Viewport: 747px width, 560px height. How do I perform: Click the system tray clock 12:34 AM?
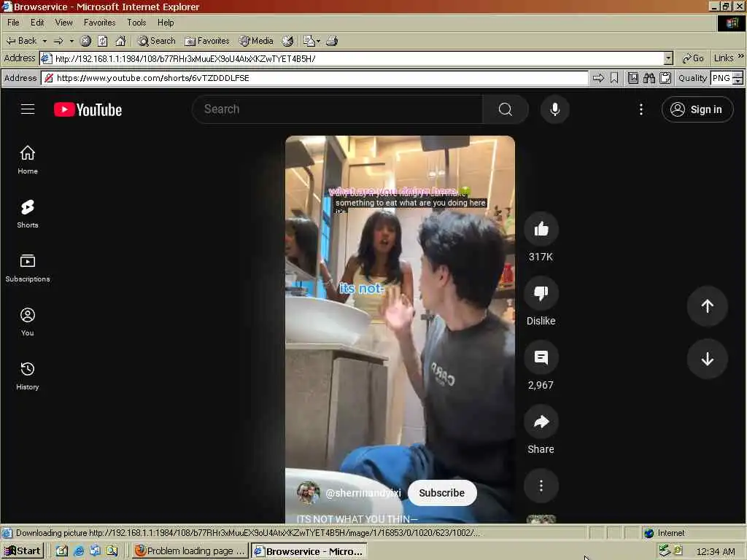coord(716,551)
